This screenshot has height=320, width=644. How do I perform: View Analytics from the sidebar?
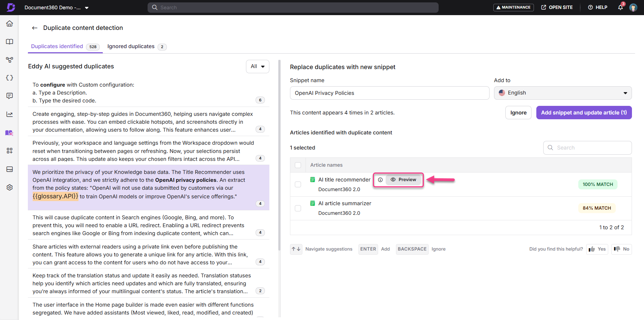9,114
